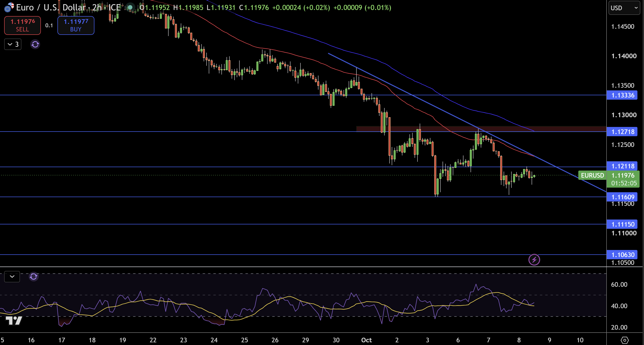The image size is (644, 345).
Task: Click the refresh icon in the RSI pane
Action: pos(34,277)
